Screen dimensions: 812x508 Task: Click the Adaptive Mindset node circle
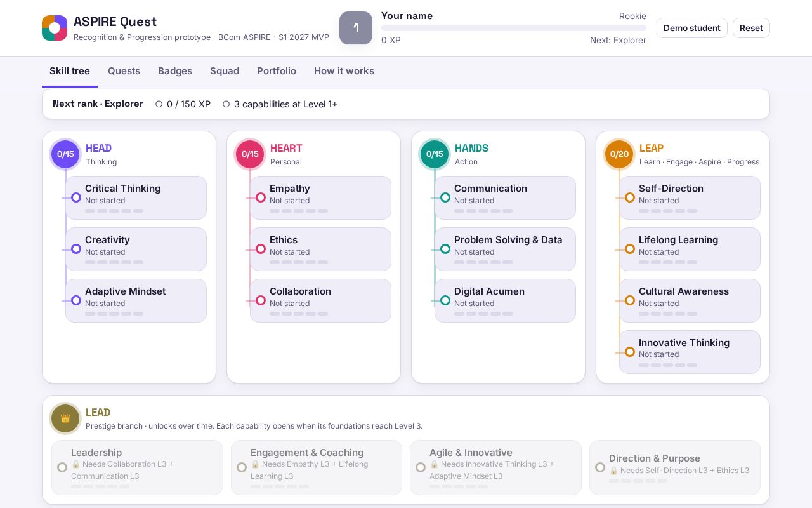point(76,300)
